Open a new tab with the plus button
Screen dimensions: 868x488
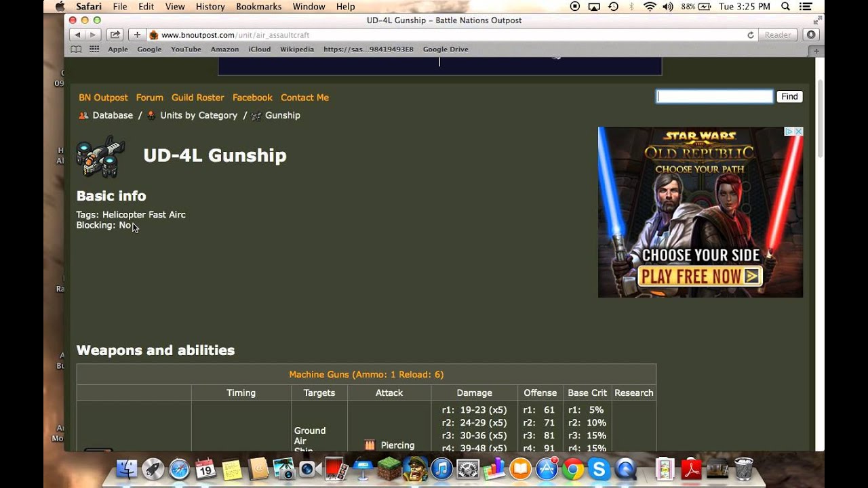point(816,51)
